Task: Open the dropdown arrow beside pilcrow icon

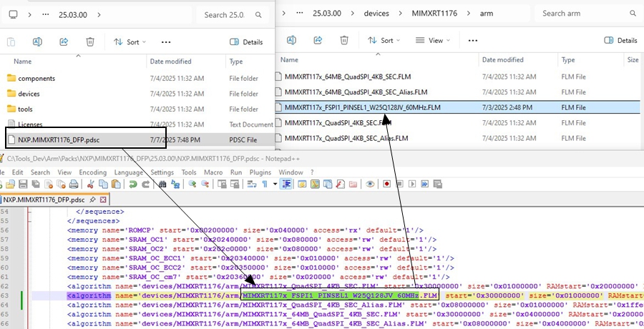Action: [275, 184]
